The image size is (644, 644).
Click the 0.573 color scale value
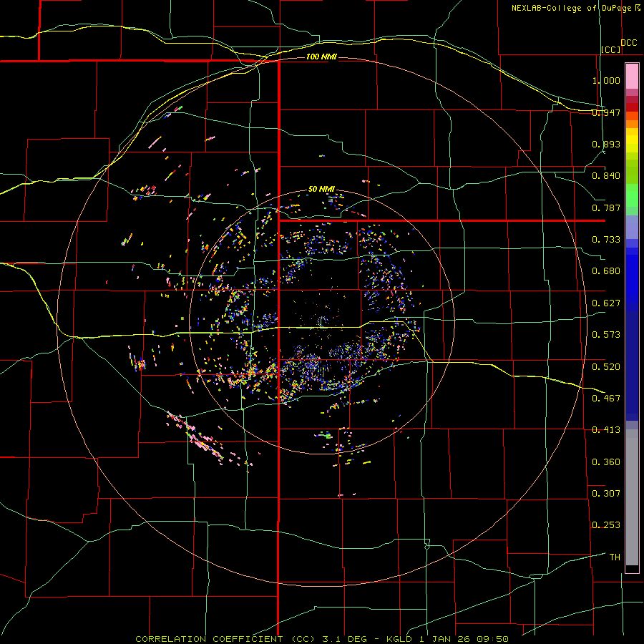(x=606, y=335)
